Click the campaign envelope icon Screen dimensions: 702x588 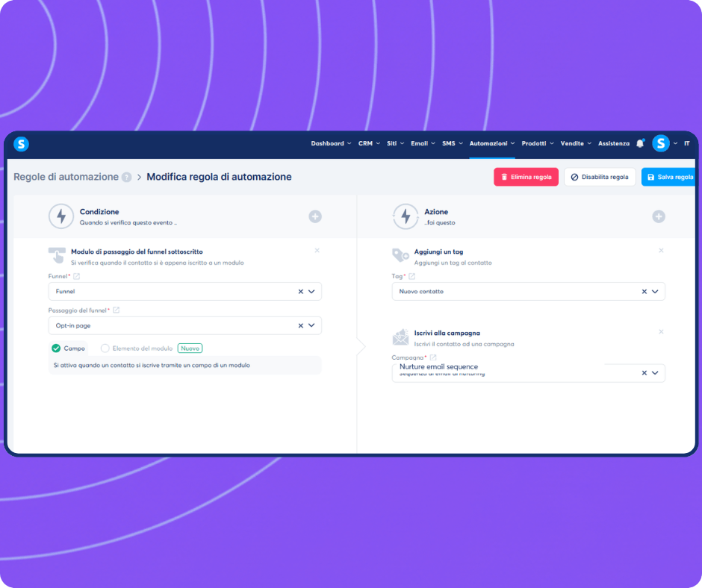[x=400, y=337]
